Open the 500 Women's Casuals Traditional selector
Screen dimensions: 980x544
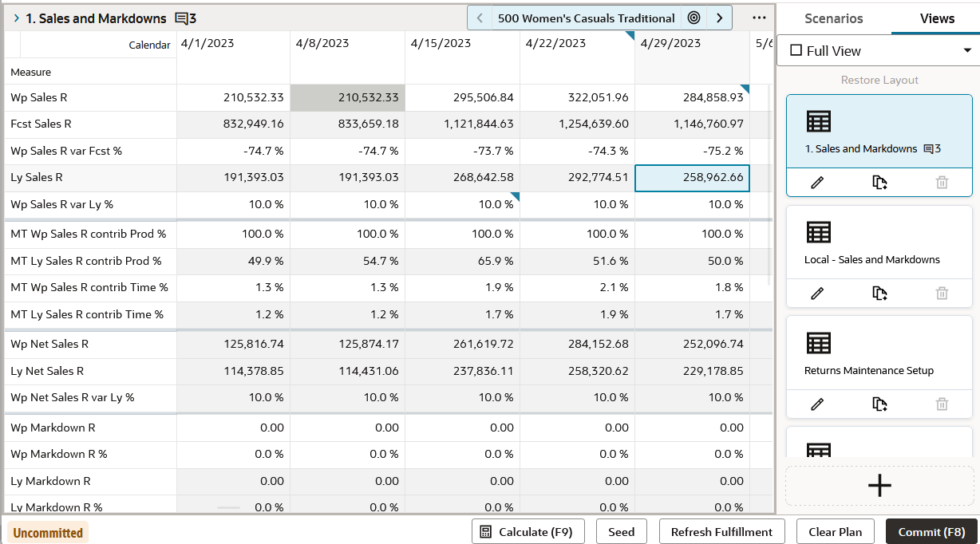(x=586, y=18)
